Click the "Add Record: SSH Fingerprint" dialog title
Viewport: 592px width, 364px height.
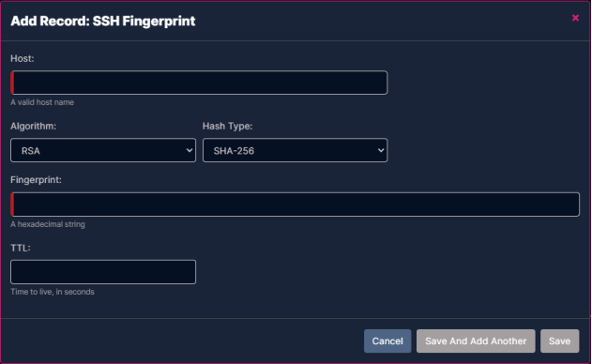pyautogui.click(x=103, y=22)
